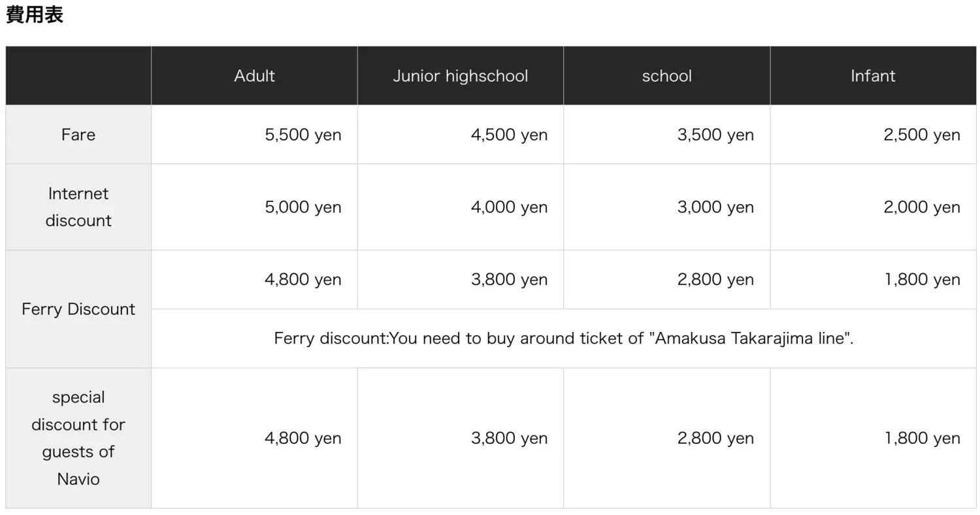This screenshot has height=515, width=980.
Task: Select the Infant fare of 2,500 yen
Action: 921,135
